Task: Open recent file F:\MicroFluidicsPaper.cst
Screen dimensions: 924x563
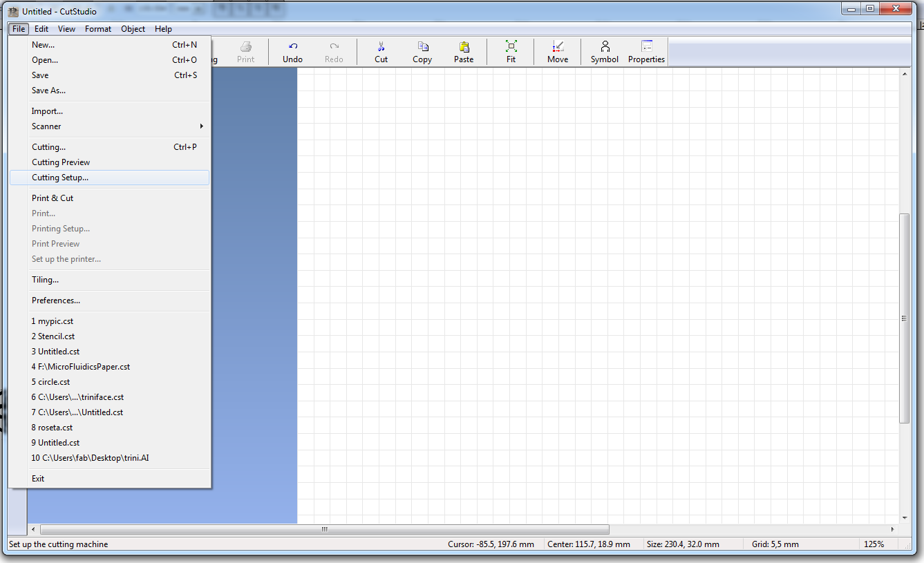Action: pos(109,367)
